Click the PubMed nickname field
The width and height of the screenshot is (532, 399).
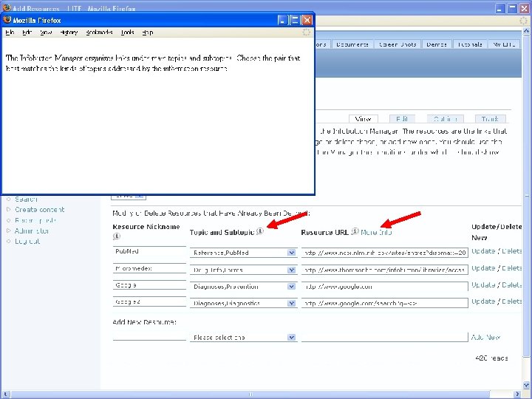(x=149, y=251)
